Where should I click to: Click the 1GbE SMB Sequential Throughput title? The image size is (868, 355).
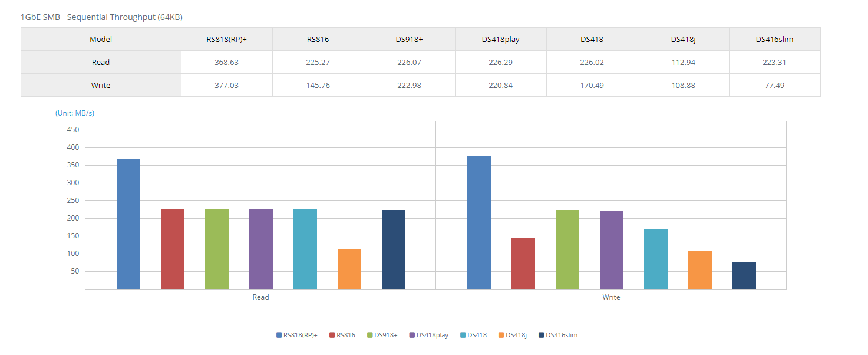(101, 17)
